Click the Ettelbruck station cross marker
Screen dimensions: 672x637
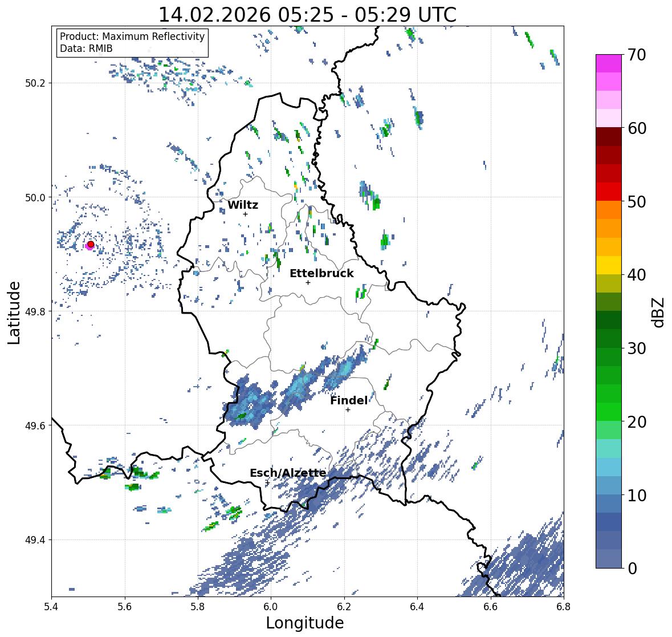[x=308, y=282]
